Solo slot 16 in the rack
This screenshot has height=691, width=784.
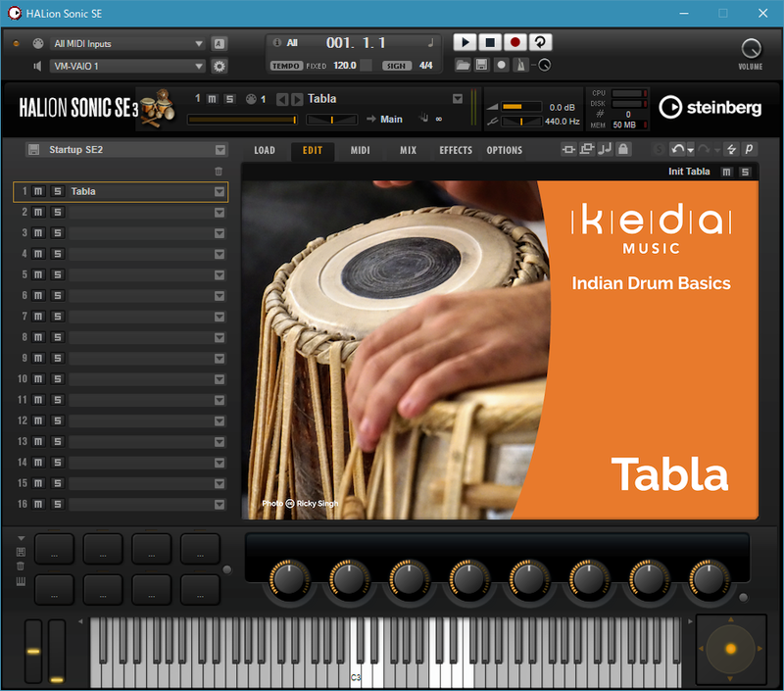(58, 505)
